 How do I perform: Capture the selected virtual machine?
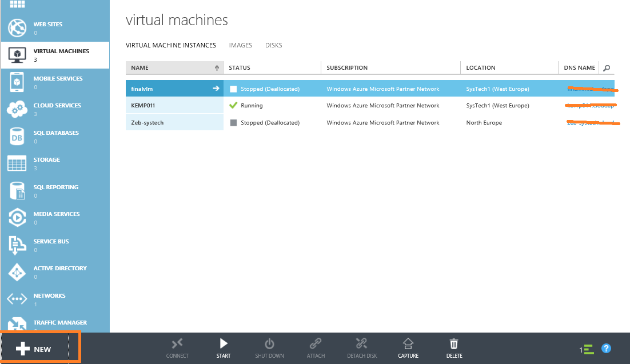pos(408,349)
